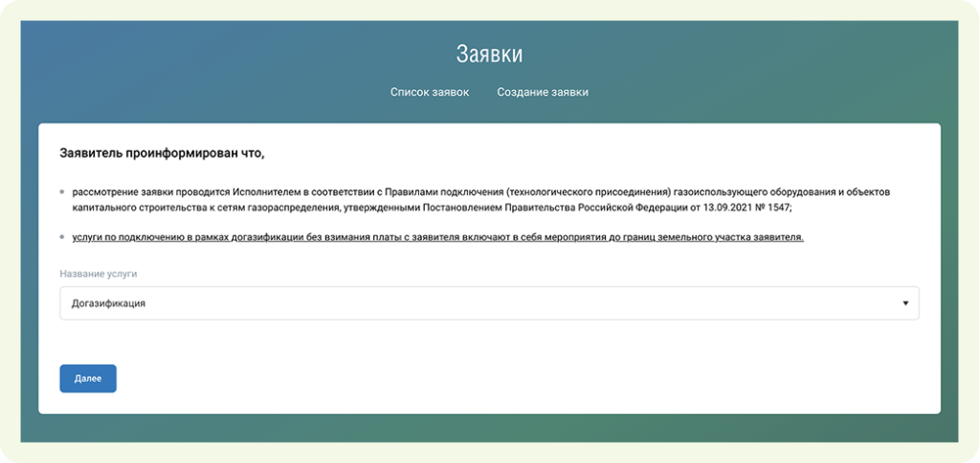Expand the Догазификация service select box
The width and height of the screenshot is (980, 463).
(488, 303)
